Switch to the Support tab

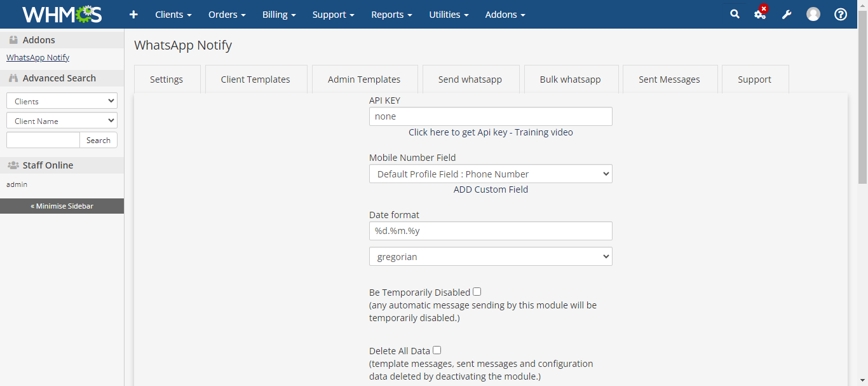tap(755, 79)
